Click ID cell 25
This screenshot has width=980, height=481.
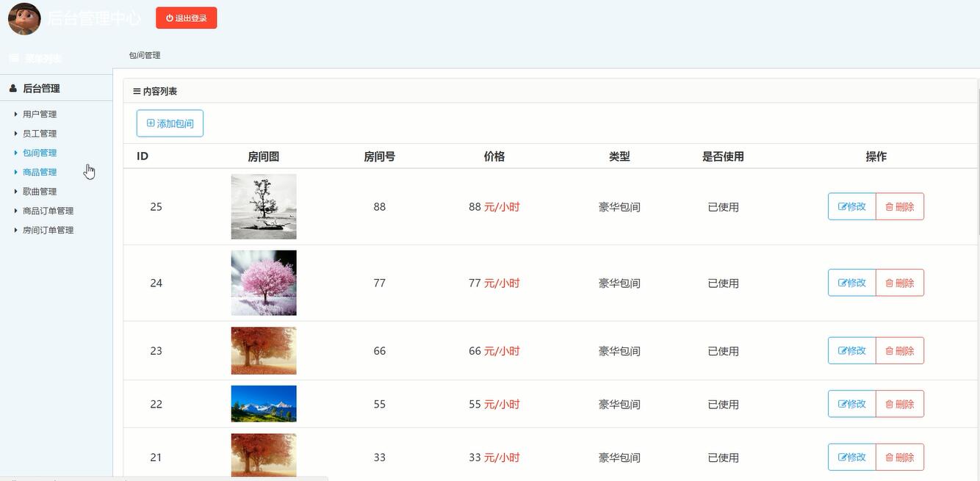click(x=156, y=207)
